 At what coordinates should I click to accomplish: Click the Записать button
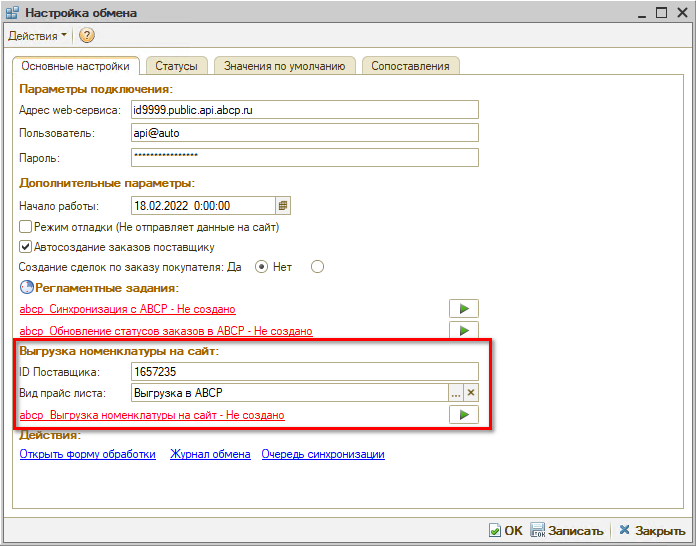[x=567, y=530]
